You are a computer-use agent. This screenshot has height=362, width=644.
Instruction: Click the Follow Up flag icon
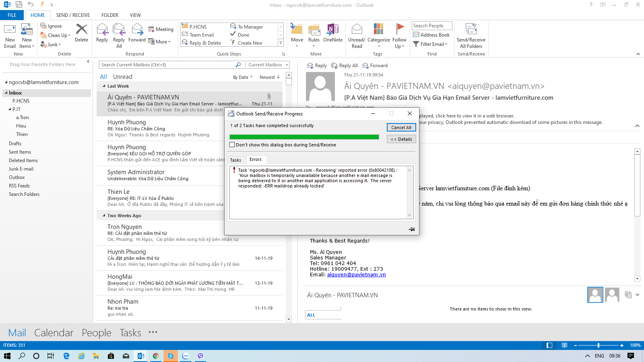(x=400, y=29)
